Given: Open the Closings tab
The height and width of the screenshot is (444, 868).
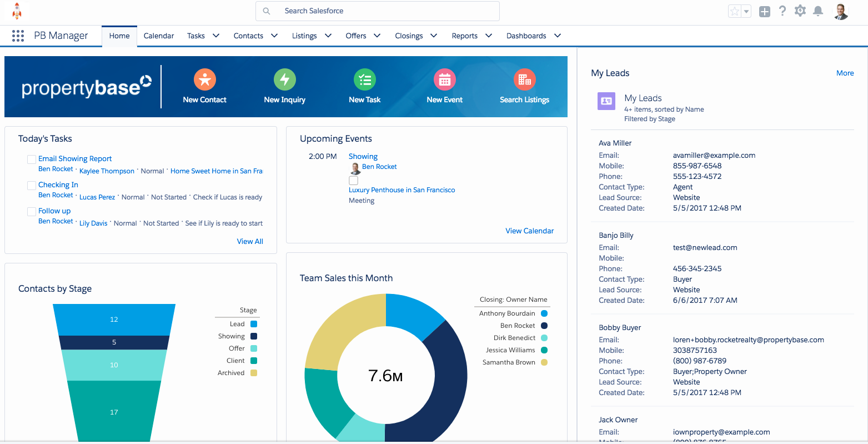Looking at the screenshot, I should click(x=409, y=36).
